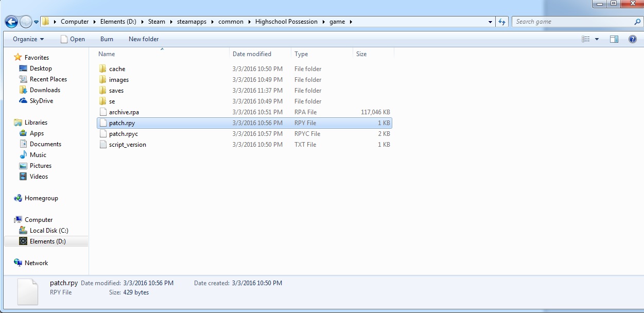Click the Open toolbar button
This screenshot has height=313, width=644.
[x=73, y=39]
